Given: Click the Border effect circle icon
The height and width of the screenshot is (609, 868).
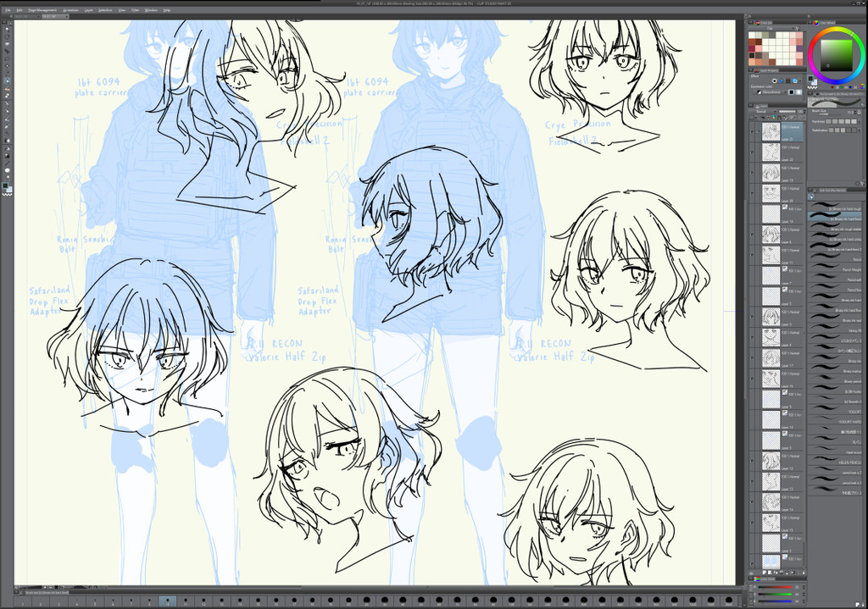Looking at the screenshot, I should [x=775, y=80].
